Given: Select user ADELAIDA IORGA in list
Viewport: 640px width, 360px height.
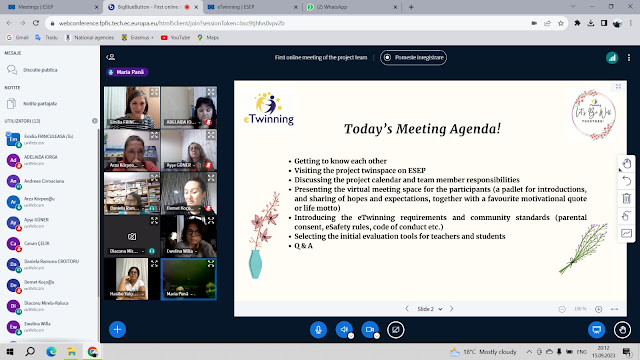Looking at the screenshot, I should [49, 160].
